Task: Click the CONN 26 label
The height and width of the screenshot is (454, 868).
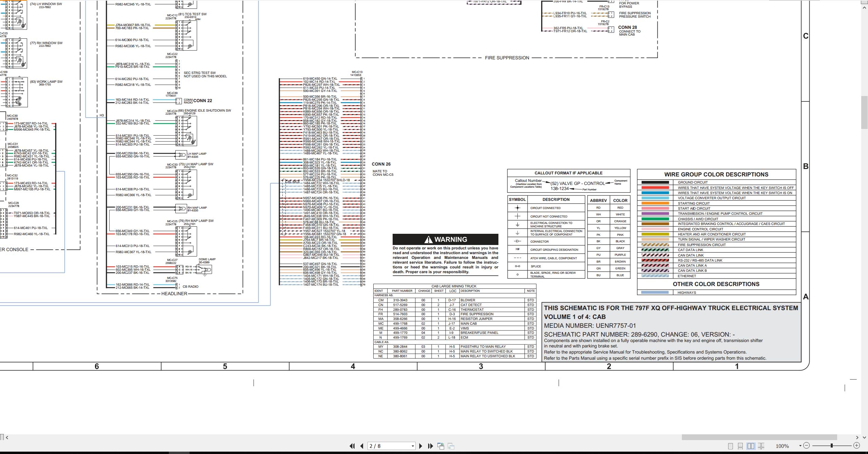Action: coord(381,164)
